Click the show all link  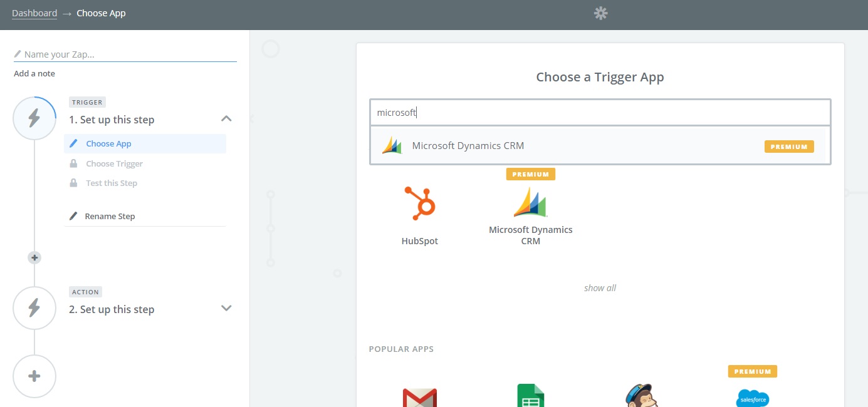(x=600, y=288)
